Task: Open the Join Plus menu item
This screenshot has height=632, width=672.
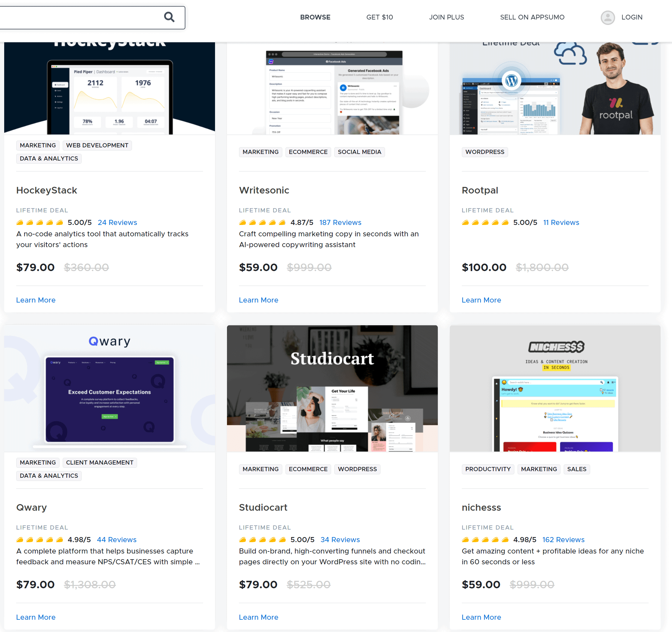Action: pos(446,17)
